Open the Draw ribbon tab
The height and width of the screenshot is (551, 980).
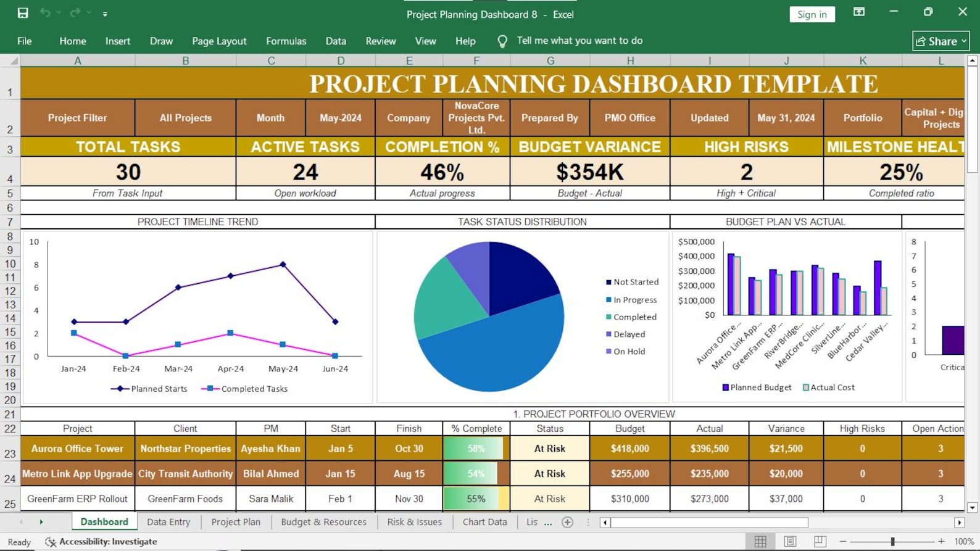(161, 41)
